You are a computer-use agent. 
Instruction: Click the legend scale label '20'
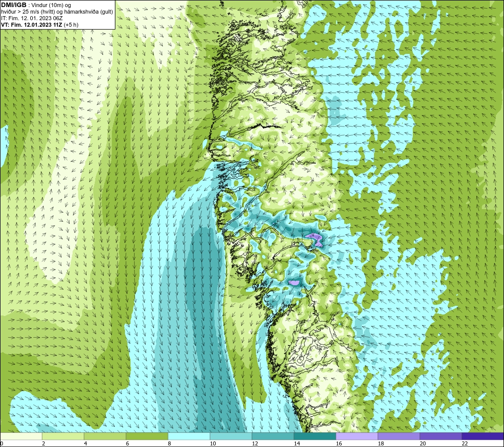click(423, 443)
